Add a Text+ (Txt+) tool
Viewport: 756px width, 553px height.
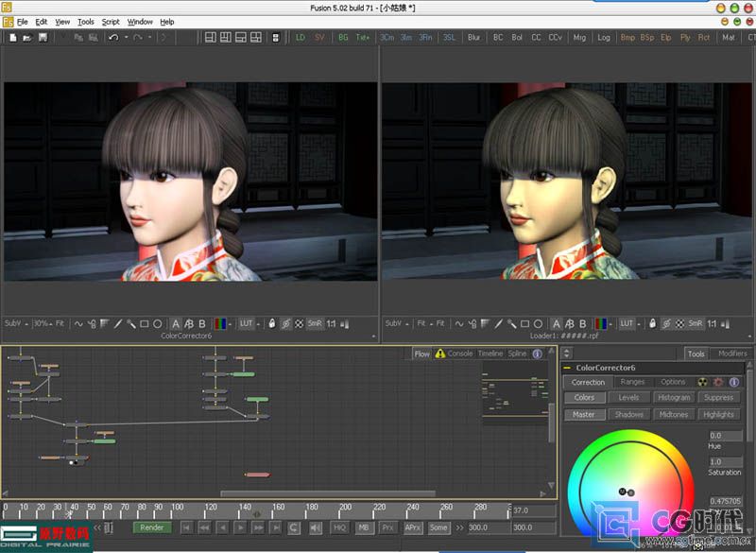pos(362,37)
